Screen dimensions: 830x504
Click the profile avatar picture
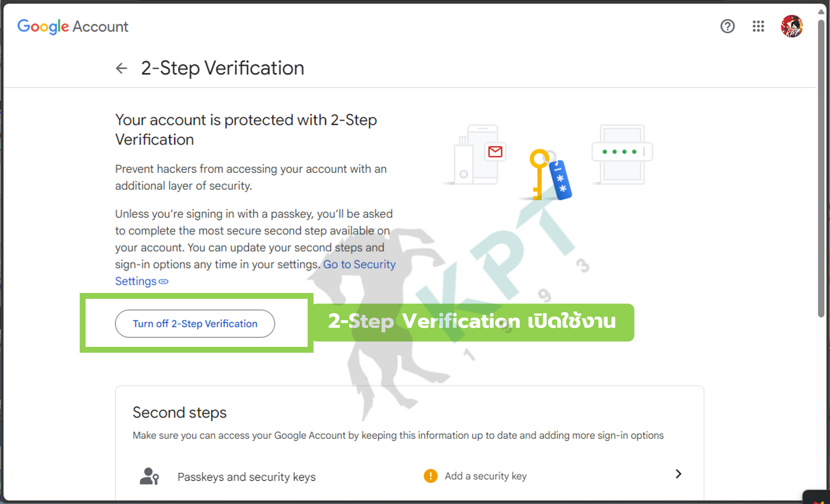pyautogui.click(x=792, y=26)
